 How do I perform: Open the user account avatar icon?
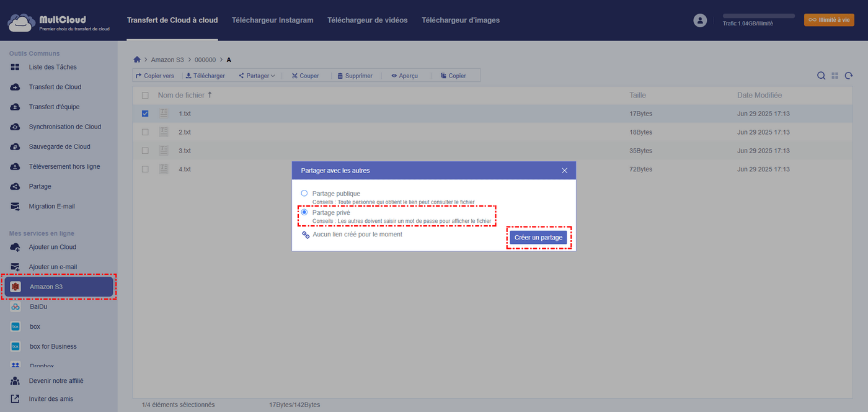[x=700, y=20]
